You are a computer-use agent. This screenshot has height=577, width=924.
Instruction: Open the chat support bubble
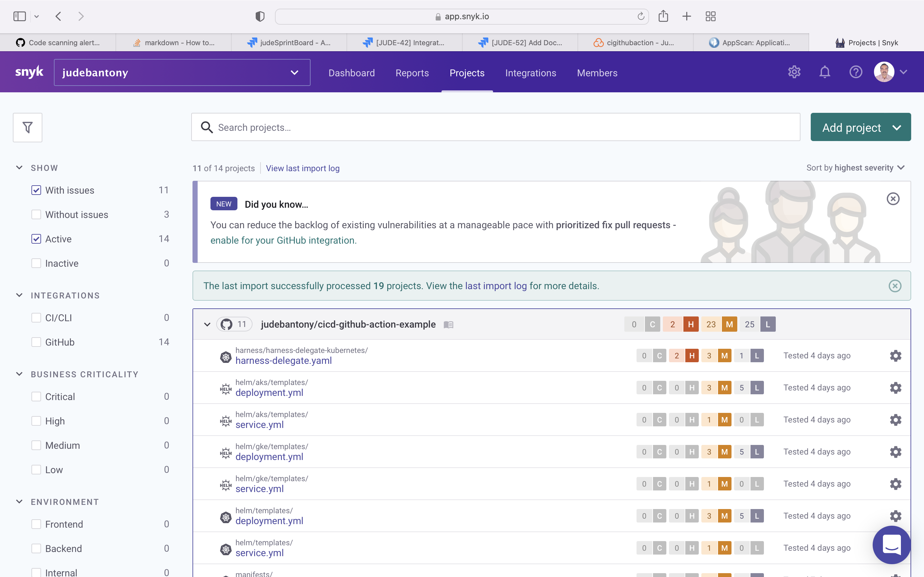point(892,545)
